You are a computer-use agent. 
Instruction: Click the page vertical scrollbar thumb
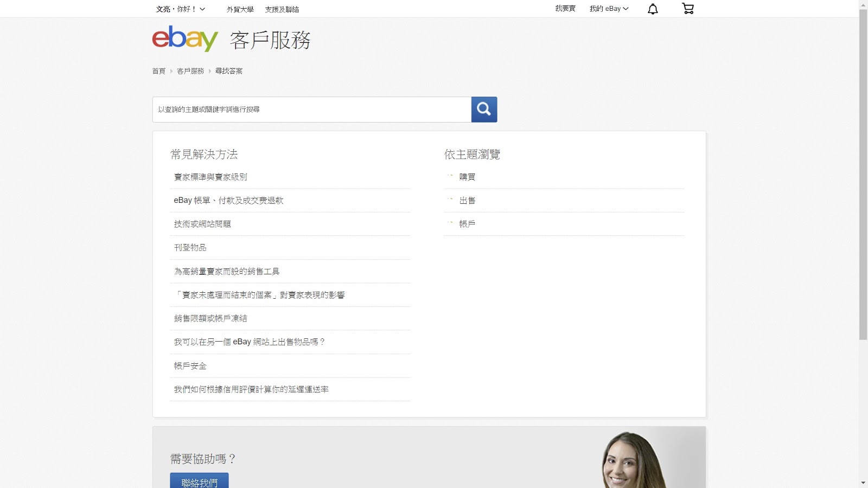tap(863, 174)
